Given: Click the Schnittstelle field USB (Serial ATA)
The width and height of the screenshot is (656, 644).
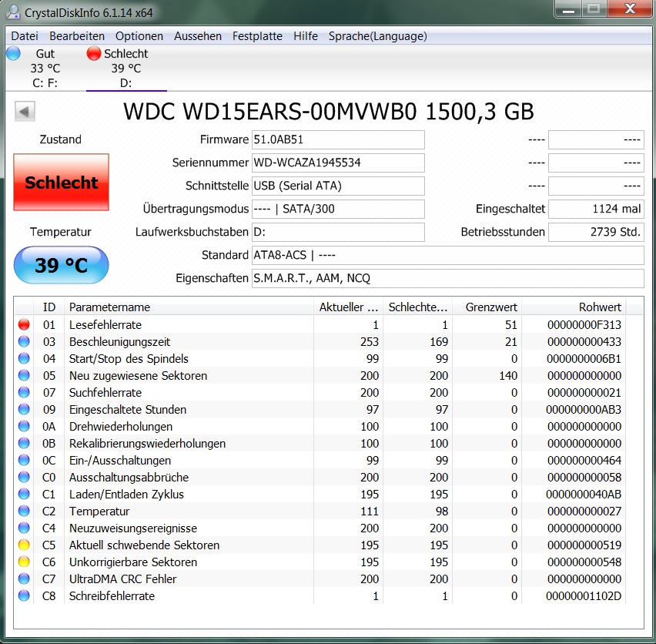Looking at the screenshot, I should tap(338, 186).
